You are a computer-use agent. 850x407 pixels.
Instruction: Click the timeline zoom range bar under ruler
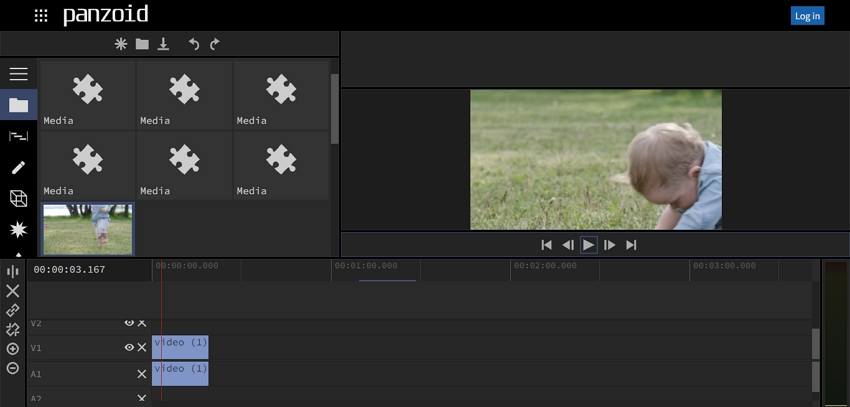387,280
